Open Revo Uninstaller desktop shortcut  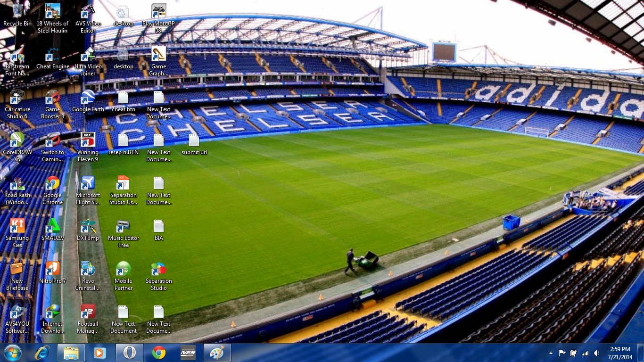click(88, 276)
